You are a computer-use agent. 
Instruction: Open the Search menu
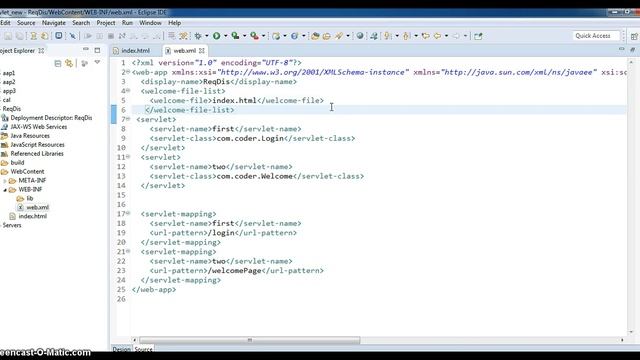(81, 23)
